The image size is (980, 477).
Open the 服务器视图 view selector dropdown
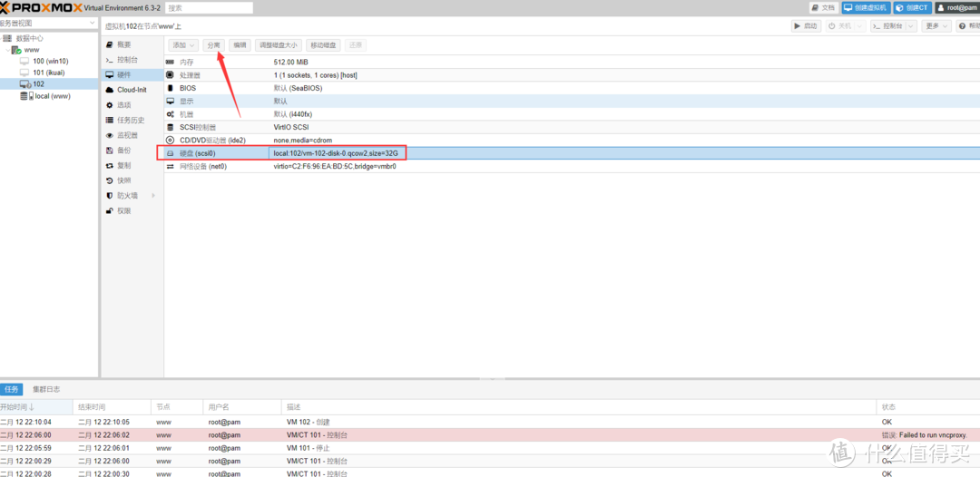pos(47,23)
